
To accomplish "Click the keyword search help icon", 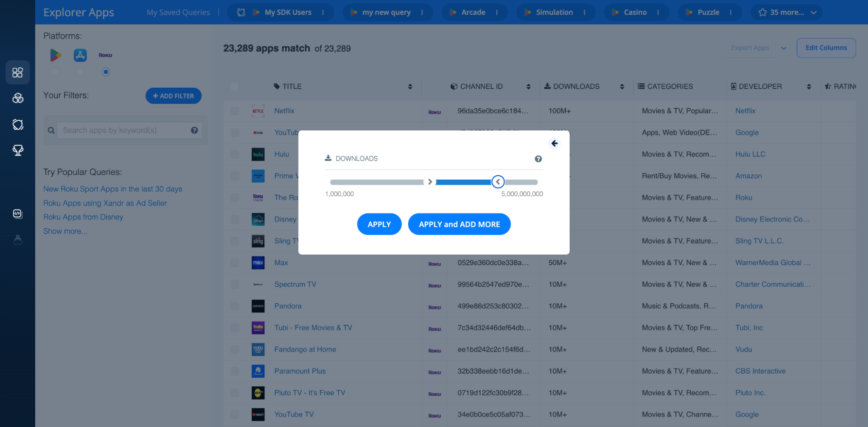I will click(x=195, y=130).
